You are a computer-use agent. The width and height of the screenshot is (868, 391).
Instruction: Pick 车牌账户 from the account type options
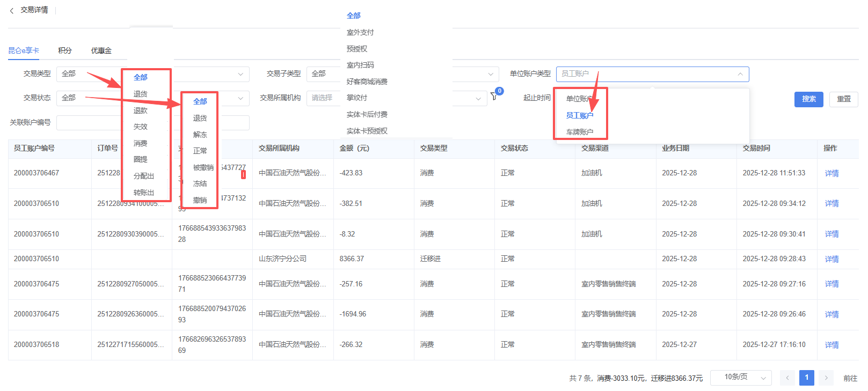coord(580,132)
